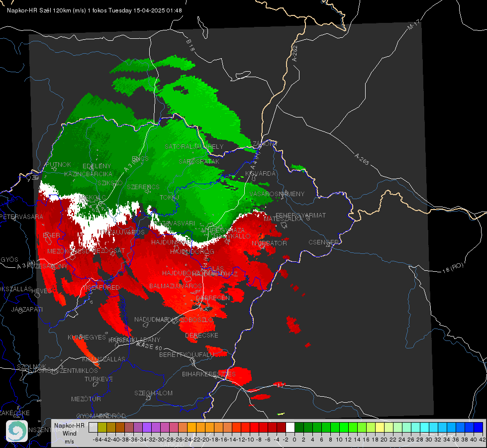Image resolution: width=487 pixels, height=448 pixels.
Task: Click the SÁTORALJAÚJHELY town label
Action: pyautogui.click(x=194, y=146)
